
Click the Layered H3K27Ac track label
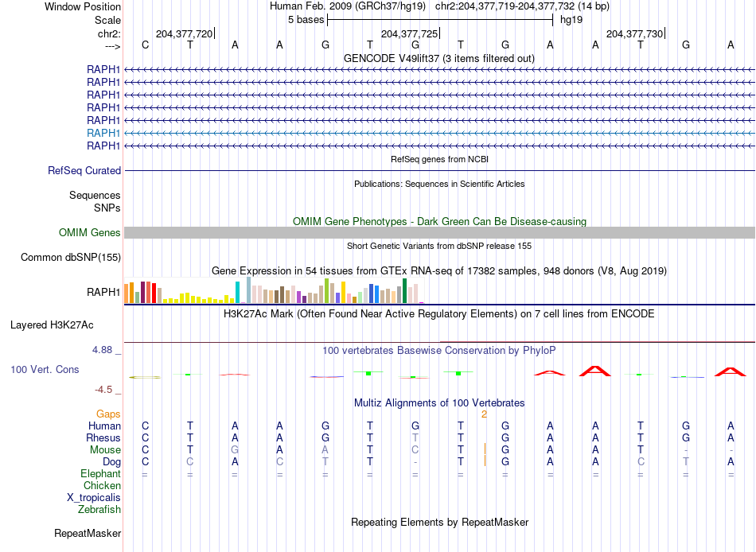pos(52,325)
